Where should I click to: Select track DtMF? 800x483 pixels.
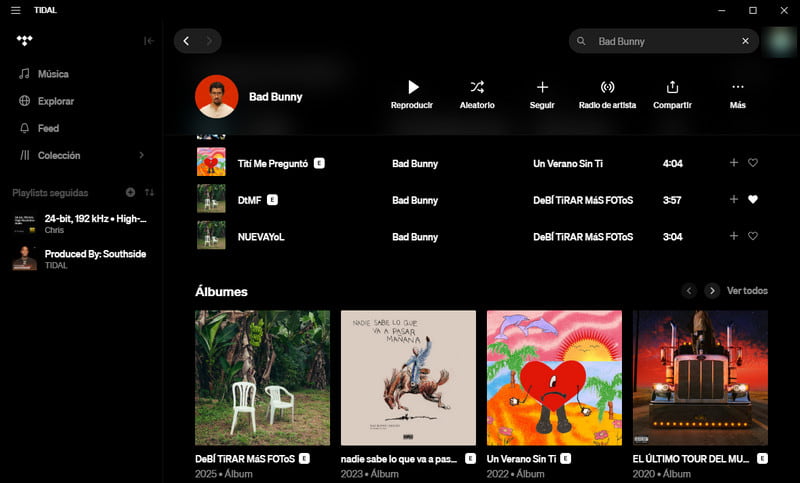pos(249,200)
